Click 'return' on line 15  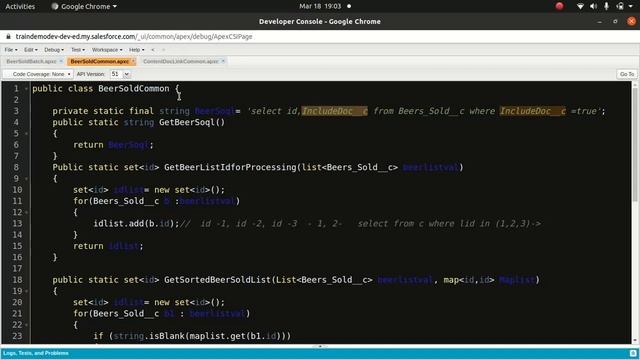click(x=88, y=246)
